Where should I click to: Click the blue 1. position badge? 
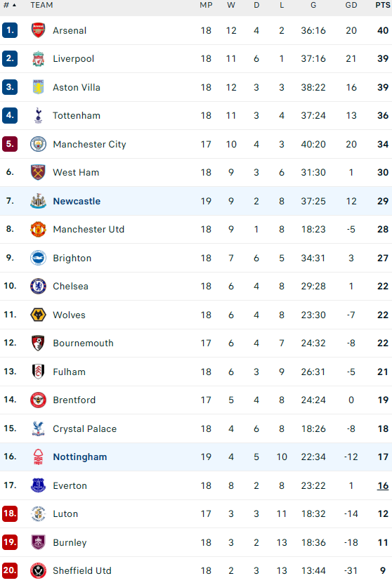click(10, 30)
